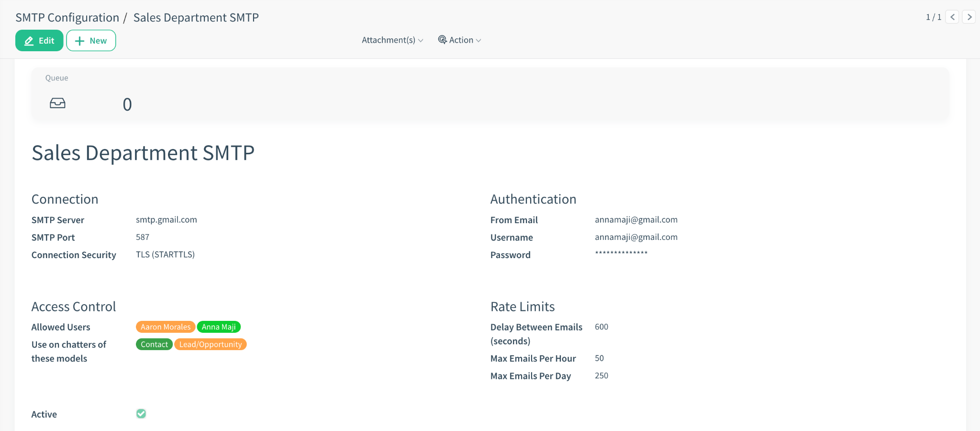This screenshot has height=431, width=980.
Task: Go to next record with right arrow
Action: 969,17
